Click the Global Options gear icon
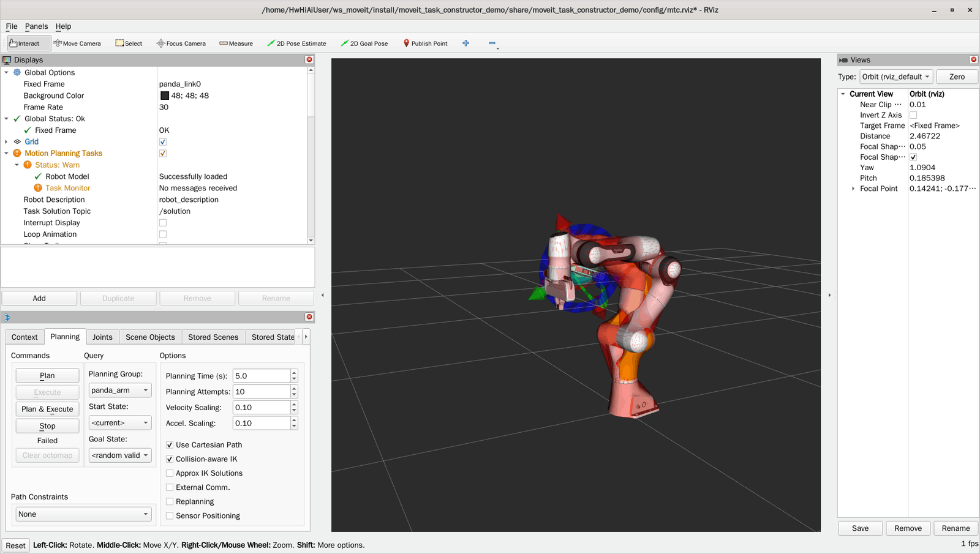Screen dimensions: 980x554 (17, 72)
